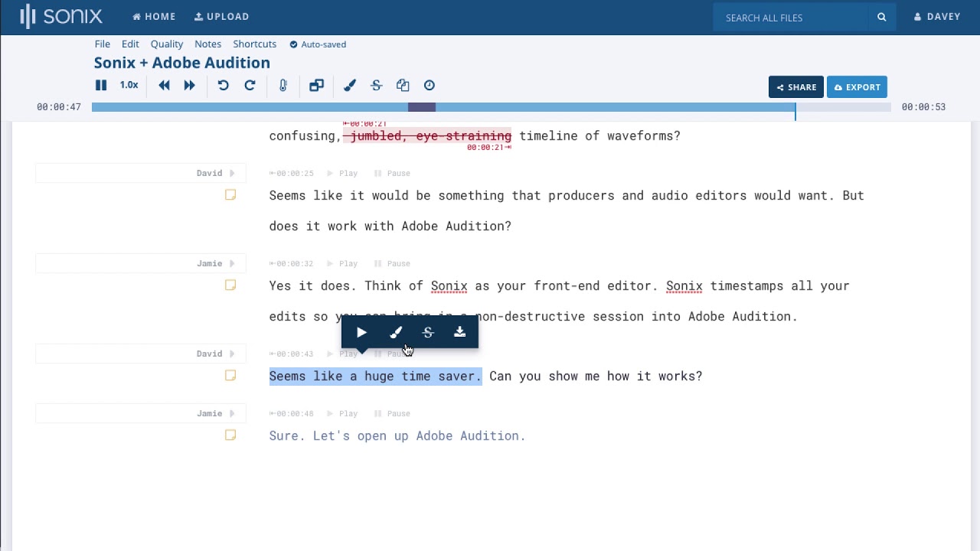Click the overlapping windows toolbar icon
The width and height of the screenshot is (980, 551).
pos(316,86)
